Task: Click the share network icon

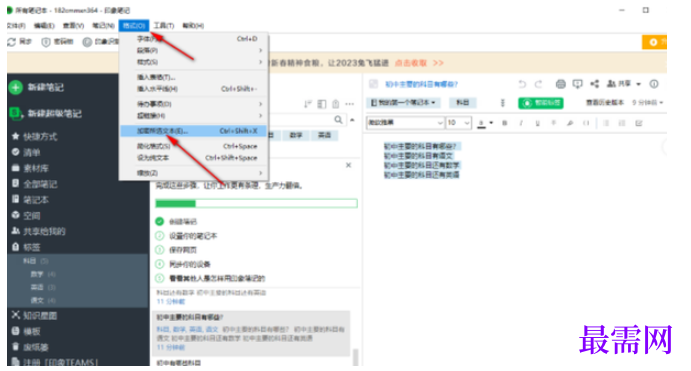Action: tap(594, 84)
